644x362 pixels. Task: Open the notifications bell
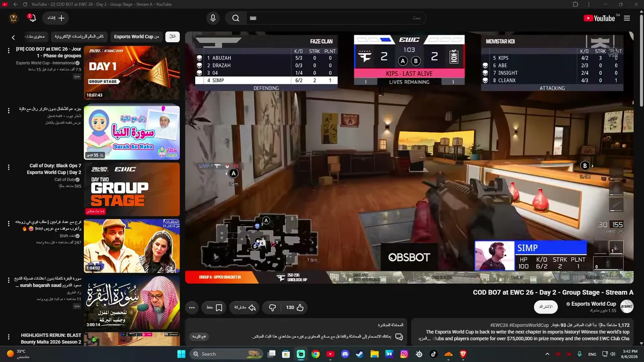click(x=32, y=18)
